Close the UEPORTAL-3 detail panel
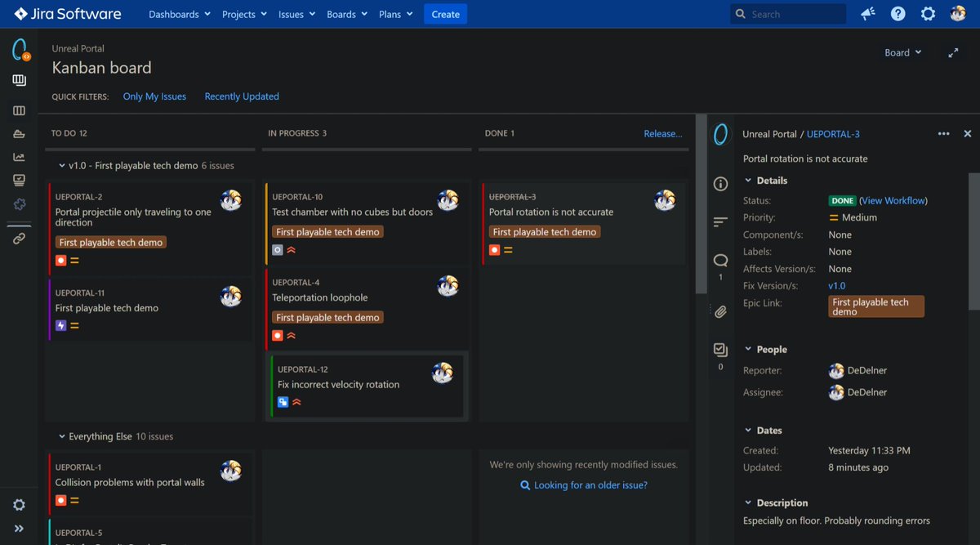The width and height of the screenshot is (980, 545). point(968,134)
